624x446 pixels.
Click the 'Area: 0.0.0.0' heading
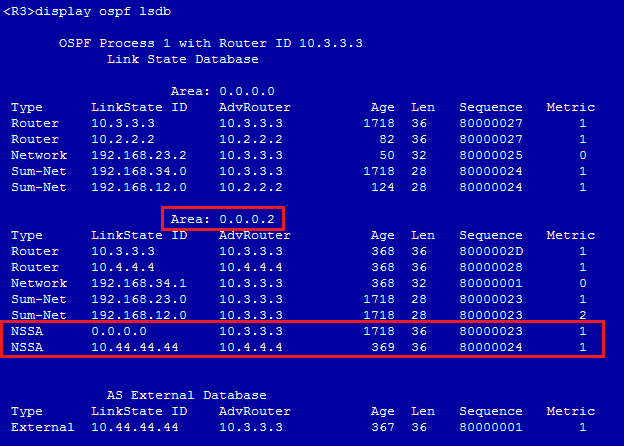click(223, 91)
